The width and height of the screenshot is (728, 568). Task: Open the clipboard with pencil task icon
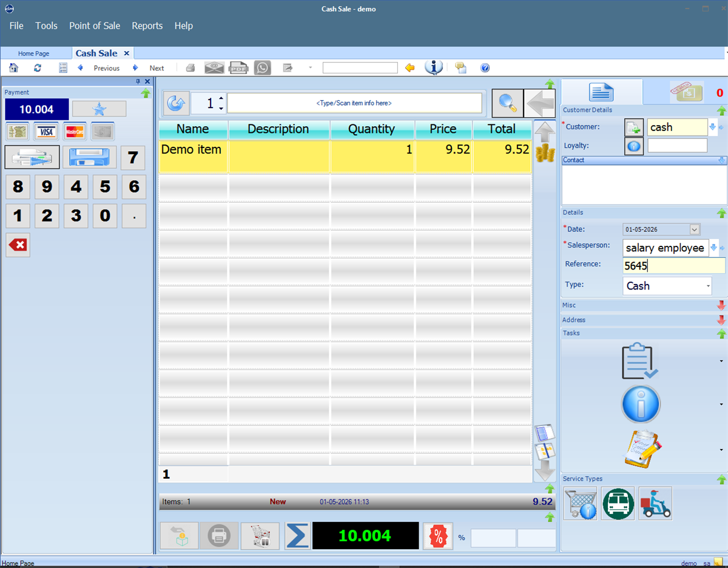pyautogui.click(x=642, y=449)
